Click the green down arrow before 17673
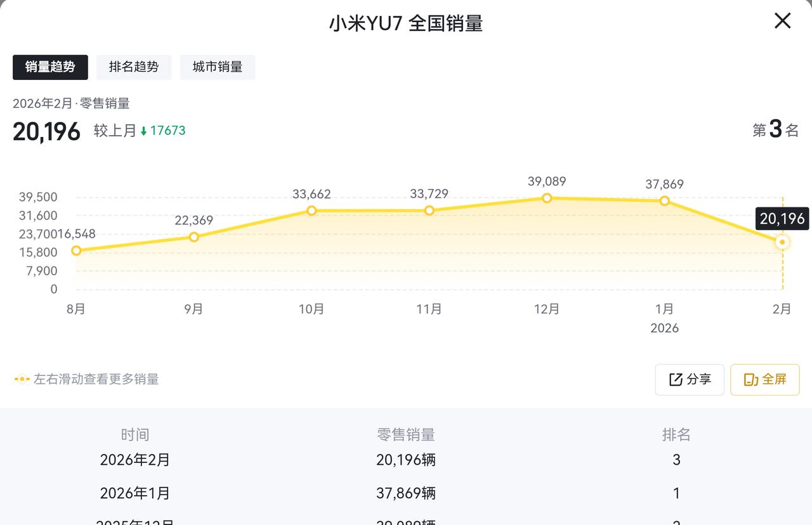Screen dimensions: 812x525 click(144, 131)
